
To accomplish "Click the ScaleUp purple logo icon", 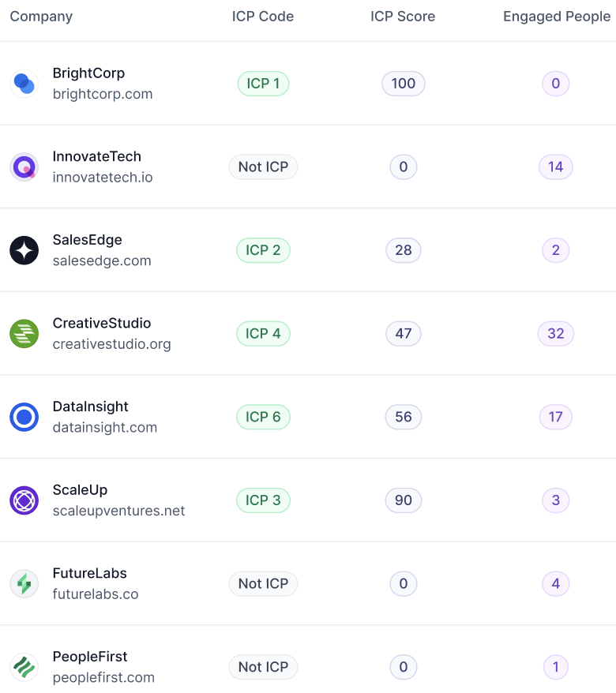I will point(24,500).
